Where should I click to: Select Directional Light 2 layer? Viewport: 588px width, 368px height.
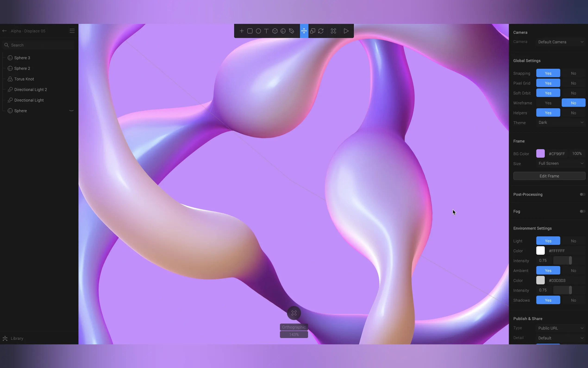[30, 89]
